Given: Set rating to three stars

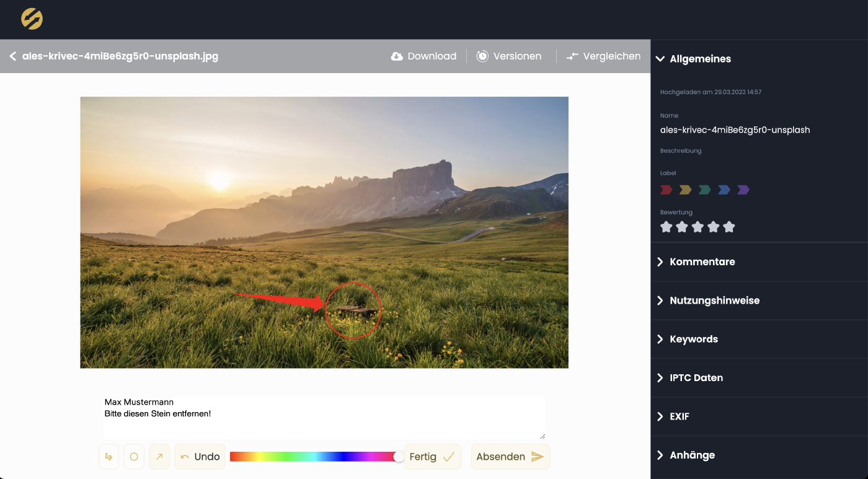Looking at the screenshot, I should pyautogui.click(x=697, y=227).
